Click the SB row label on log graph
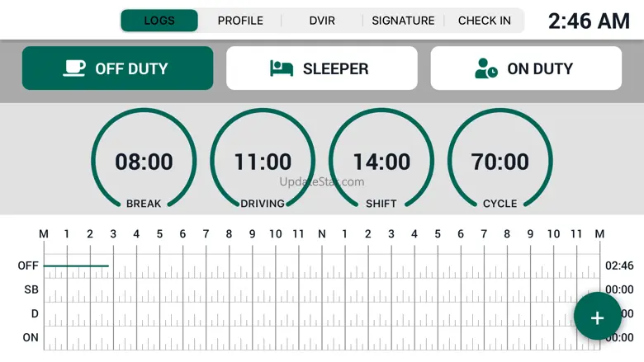The width and height of the screenshot is (644, 362). click(x=31, y=289)
